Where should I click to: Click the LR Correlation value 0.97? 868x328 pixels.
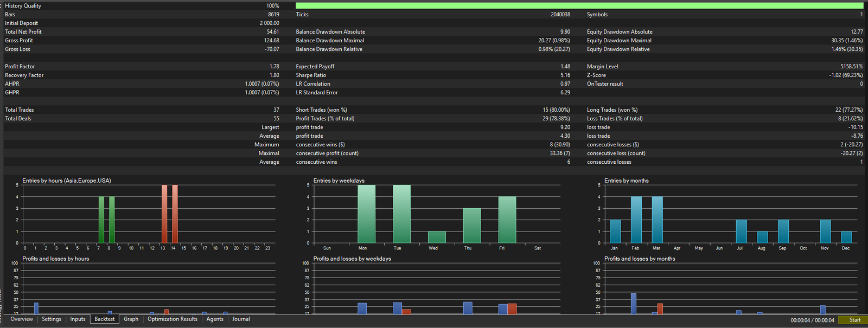pos(565,84)
